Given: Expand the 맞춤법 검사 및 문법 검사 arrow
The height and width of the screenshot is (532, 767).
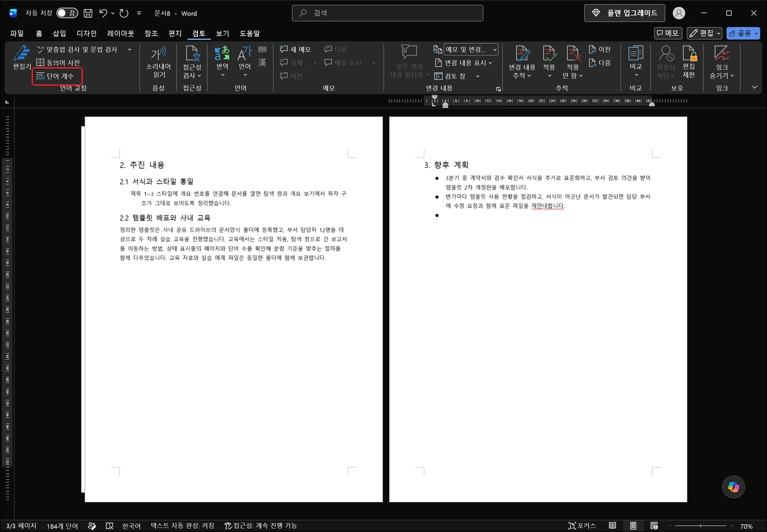Looking at the screenshot, I should [x=129, y=49].
